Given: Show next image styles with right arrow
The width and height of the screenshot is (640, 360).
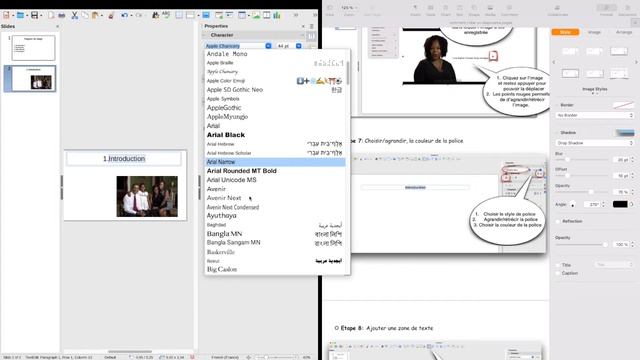Looking at the screenshot, I should (x=636, y=62).
